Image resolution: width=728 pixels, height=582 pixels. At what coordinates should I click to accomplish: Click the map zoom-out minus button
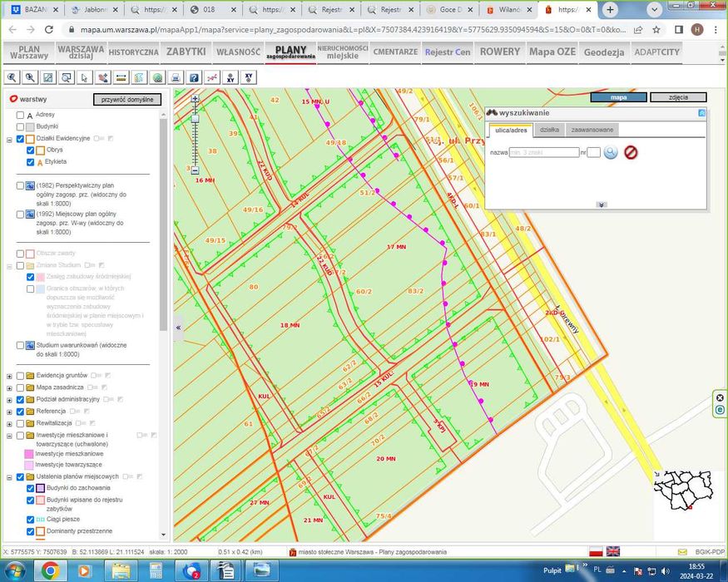[195, 170]
